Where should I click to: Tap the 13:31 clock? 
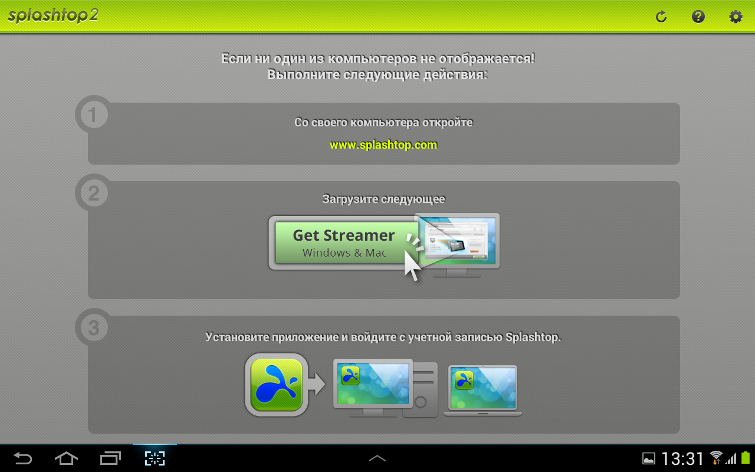pyautogui.click(x=682, y=459)
